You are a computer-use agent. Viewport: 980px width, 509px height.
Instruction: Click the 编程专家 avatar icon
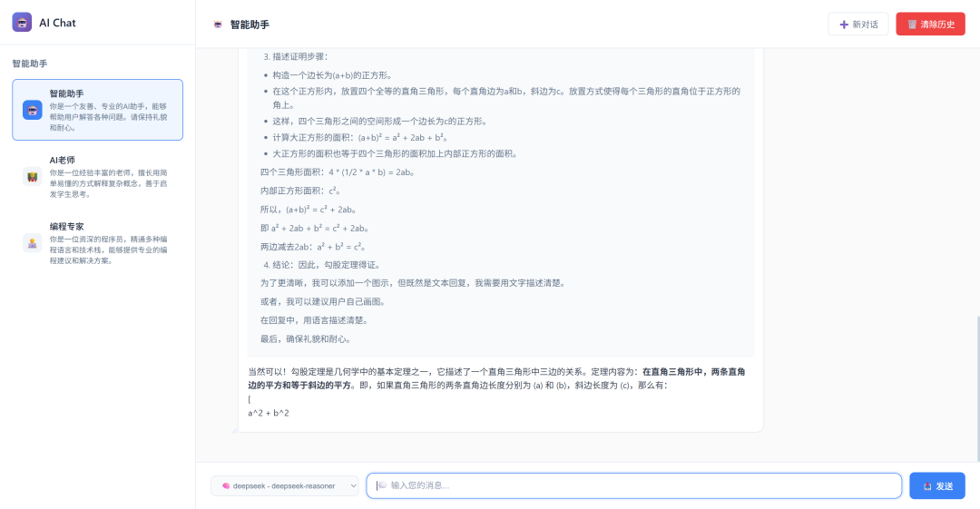click(x=33, y=242)
